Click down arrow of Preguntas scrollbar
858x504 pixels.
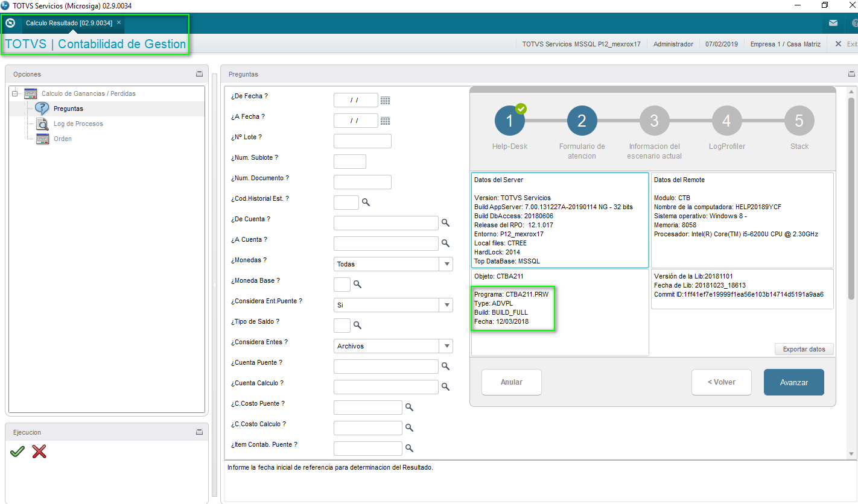tap(852, 453)
